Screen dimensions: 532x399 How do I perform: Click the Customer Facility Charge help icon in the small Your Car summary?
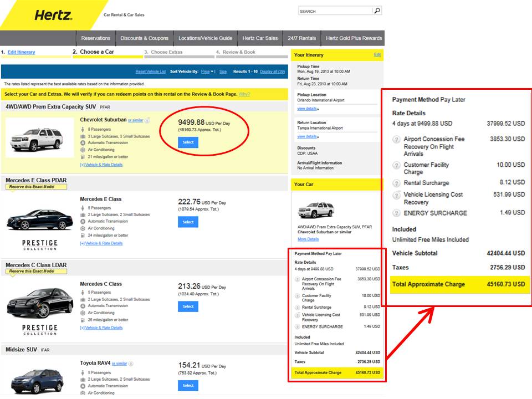point(297,296)
